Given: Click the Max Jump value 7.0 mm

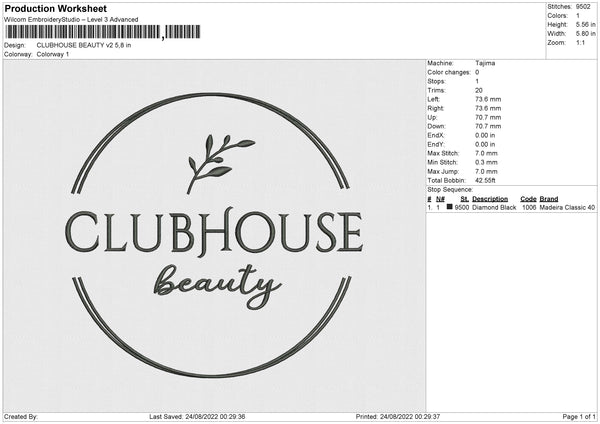Looking at the screenshot, I should [x=486, y=172].
